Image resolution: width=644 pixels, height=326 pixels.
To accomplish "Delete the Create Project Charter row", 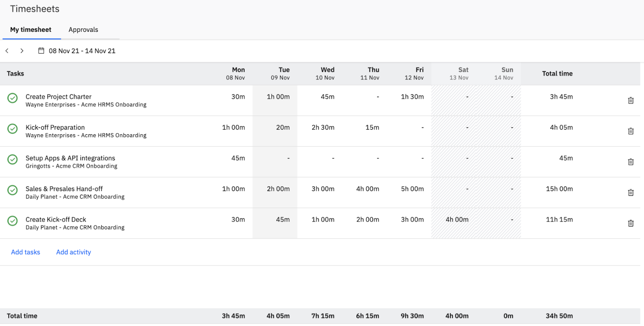I will (631, 100).
